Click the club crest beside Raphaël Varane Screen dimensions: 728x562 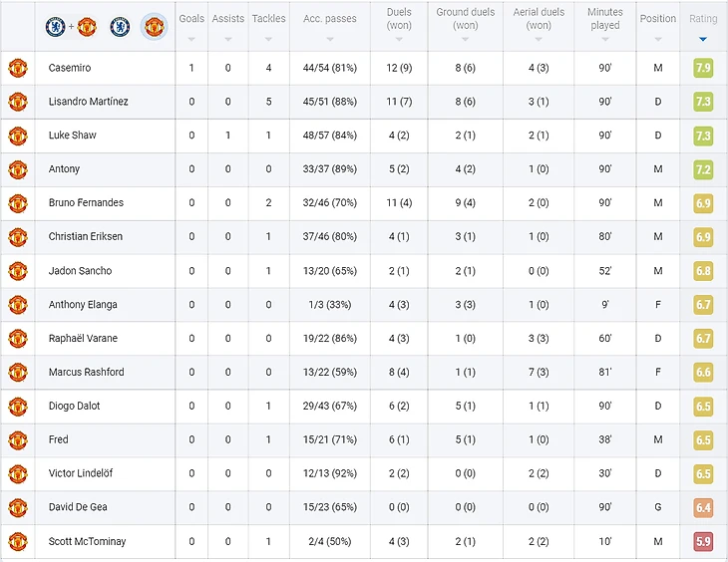point(17,339)
